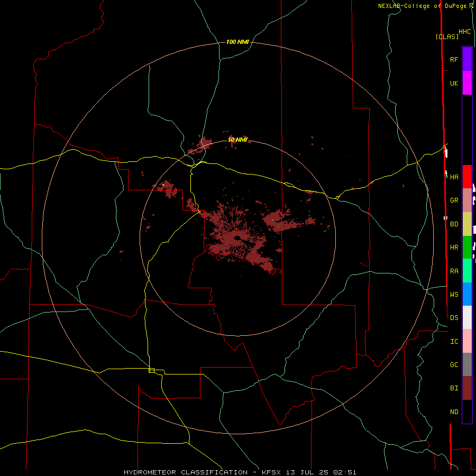Click the HYDROMETEOR CLASSIFICATION KFSX timestamp caption

point(240,472)
